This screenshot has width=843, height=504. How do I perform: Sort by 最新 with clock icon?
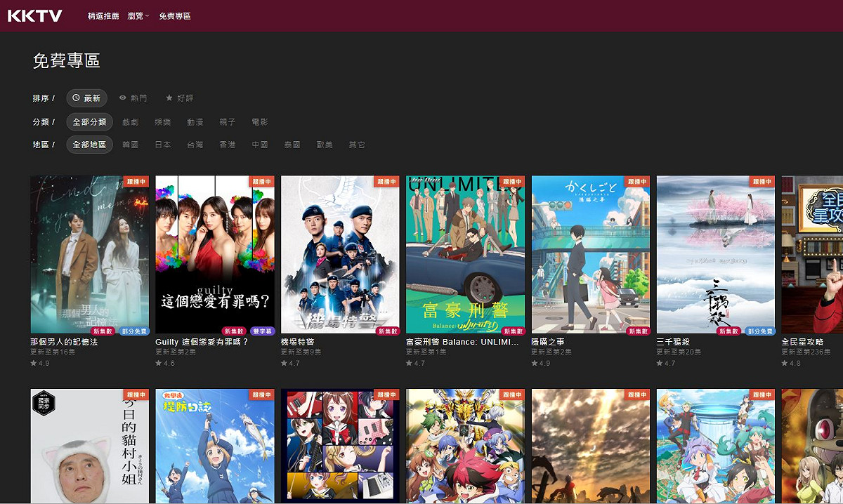click(x=87, y=98)
